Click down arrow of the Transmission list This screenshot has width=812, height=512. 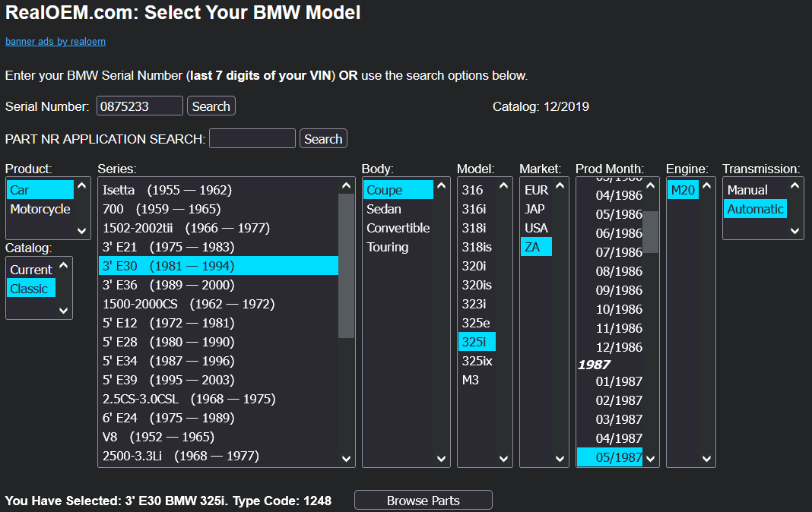[795, 231]
